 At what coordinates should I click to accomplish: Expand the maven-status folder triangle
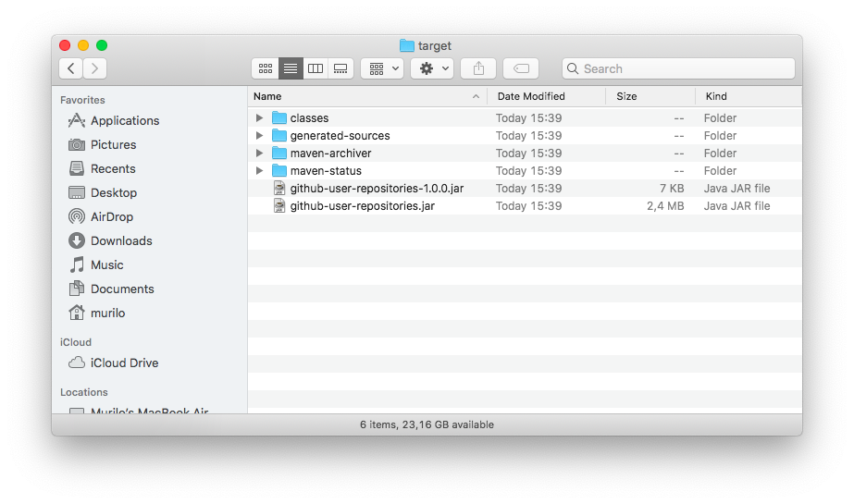(260, 171)
